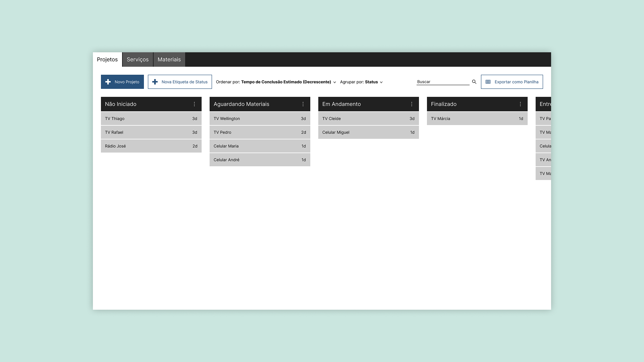Open the TV Wellington project card
Viewport: 644px width, 362px height.
click(260, 119)
